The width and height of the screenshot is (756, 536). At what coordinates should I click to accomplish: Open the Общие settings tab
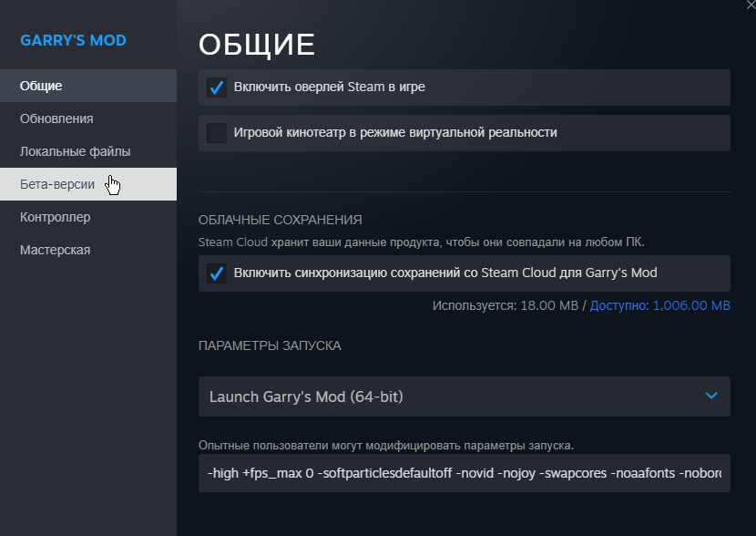pyautogui.click(x=88, y=86)
